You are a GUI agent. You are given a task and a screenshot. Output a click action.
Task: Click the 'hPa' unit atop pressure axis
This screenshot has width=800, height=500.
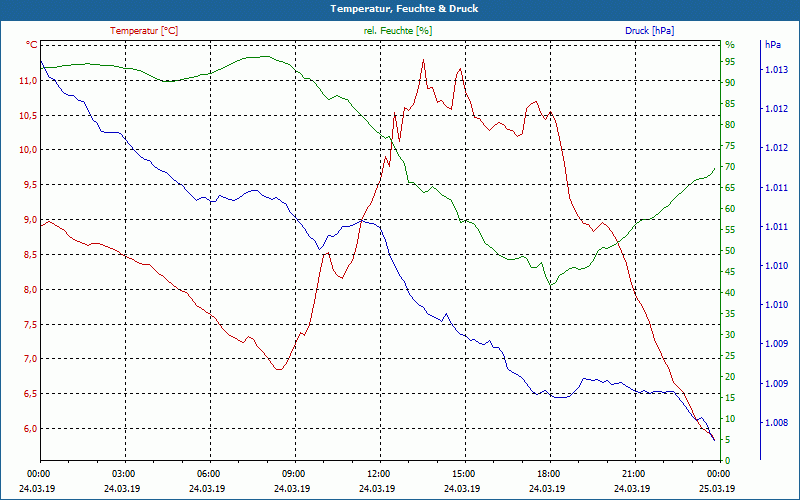772,45
